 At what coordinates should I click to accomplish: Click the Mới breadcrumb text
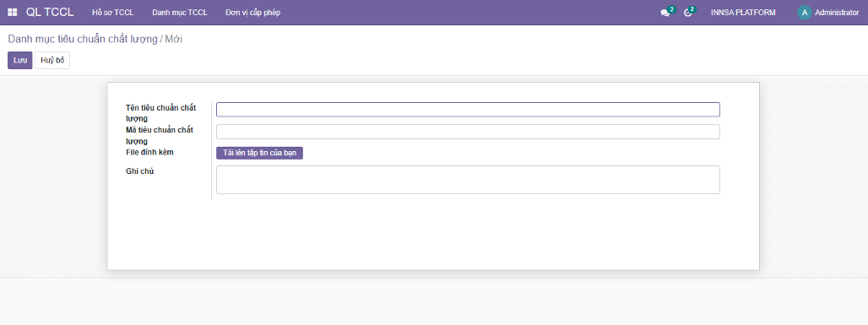tap(174, 40)
